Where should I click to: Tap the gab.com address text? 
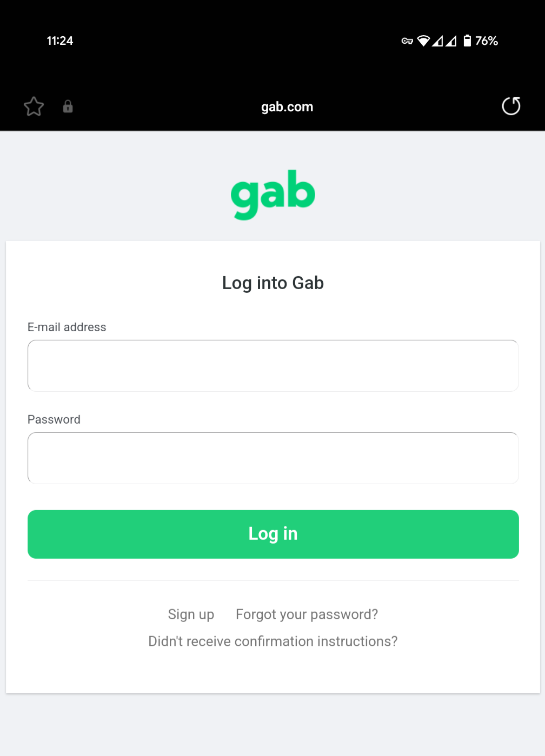pyautogui.click(x=287, y=107)
